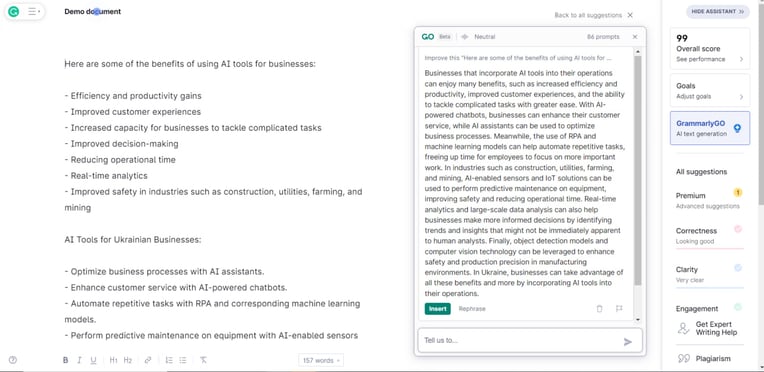The height and width of the screenshot is (372, 764).
Task: Send the prompt with the arrow icon
Action: [x=628, y=342]
